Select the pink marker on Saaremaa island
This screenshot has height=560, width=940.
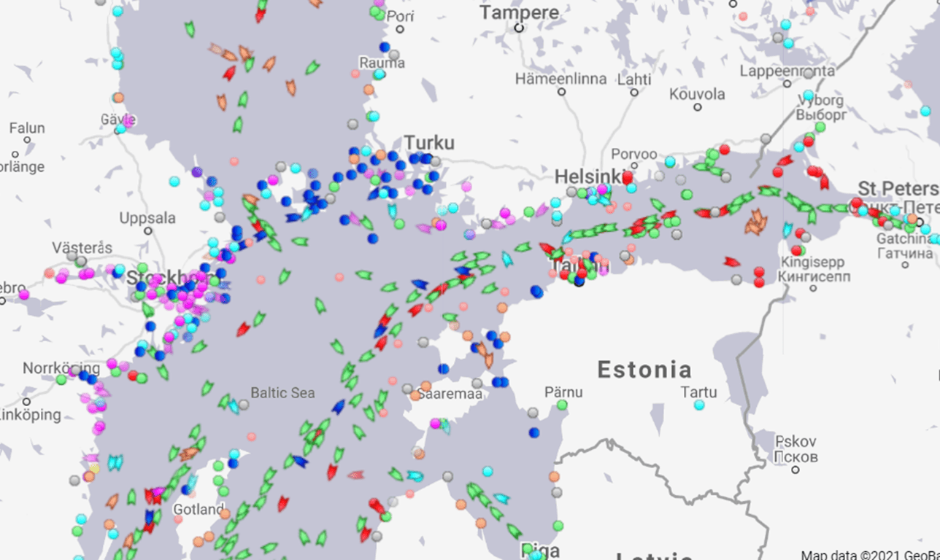[436, 423]
